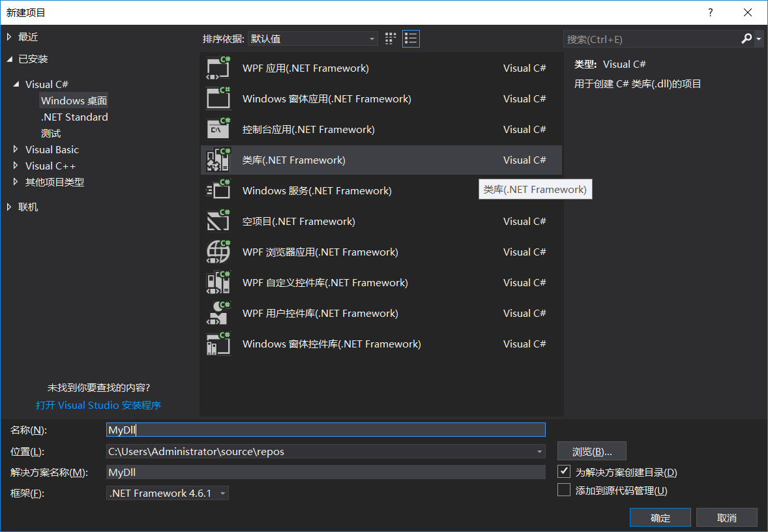Select Windows 服务(.NET Framework) template name

click(x=317, y=190)
